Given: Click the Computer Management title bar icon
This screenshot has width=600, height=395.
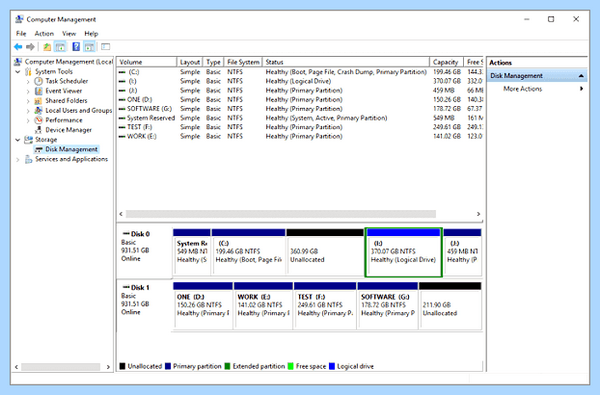Looking at the screenshot, I should pos(19,19).
